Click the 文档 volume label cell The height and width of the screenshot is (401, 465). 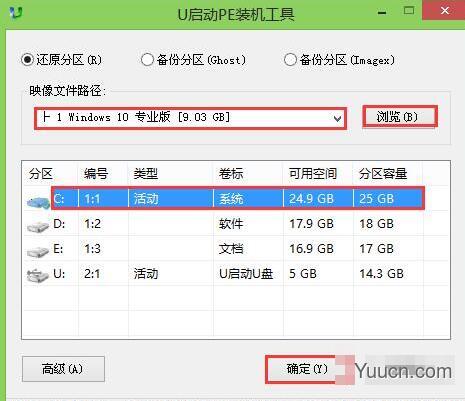coord(231,249)
